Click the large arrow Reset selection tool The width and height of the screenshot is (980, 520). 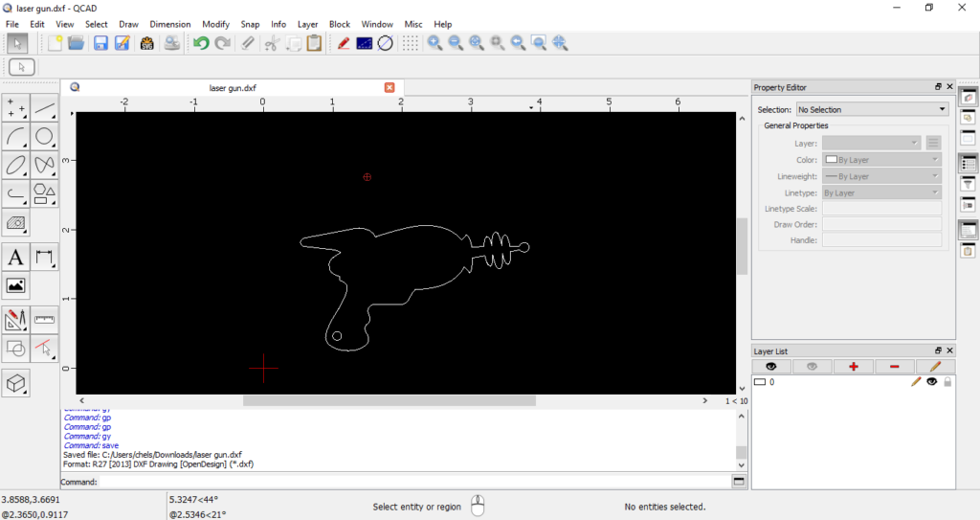(17, 43)
